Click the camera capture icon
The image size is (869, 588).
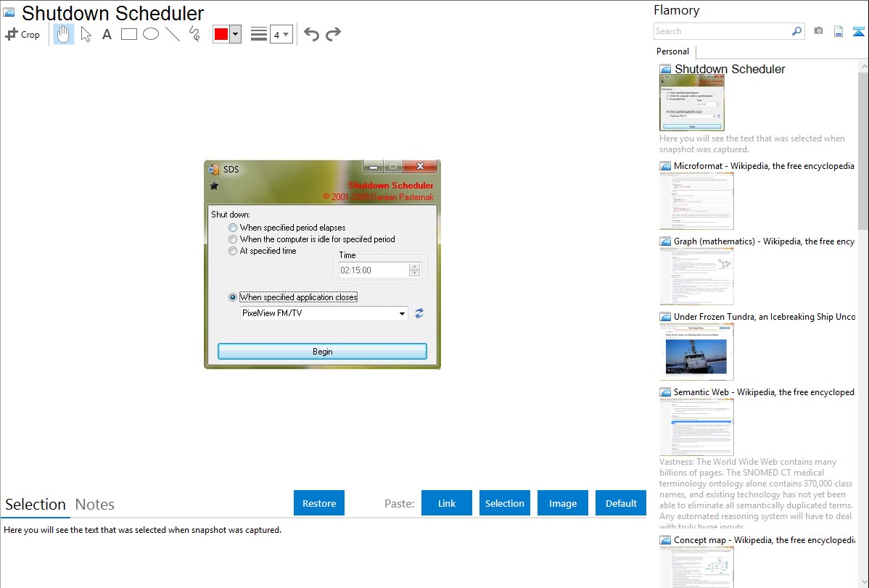point(818,31)
